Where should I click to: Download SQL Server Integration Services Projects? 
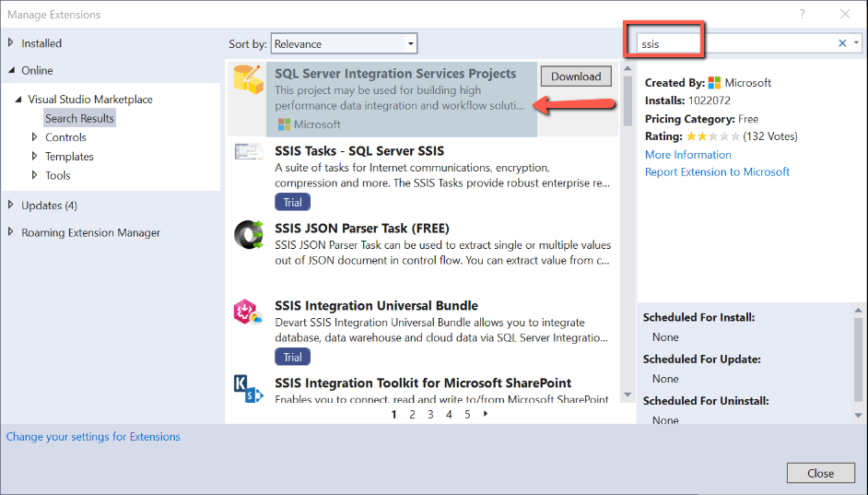576,77
